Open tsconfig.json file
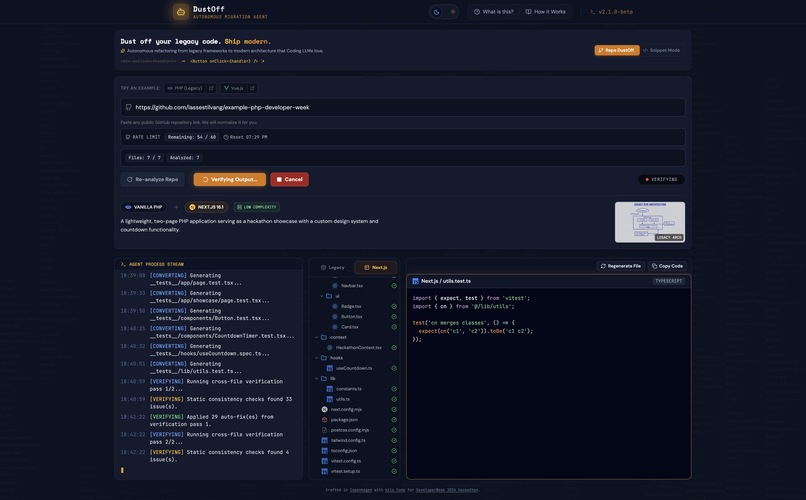This screenshot has width=806, height=500. (344, 451)
